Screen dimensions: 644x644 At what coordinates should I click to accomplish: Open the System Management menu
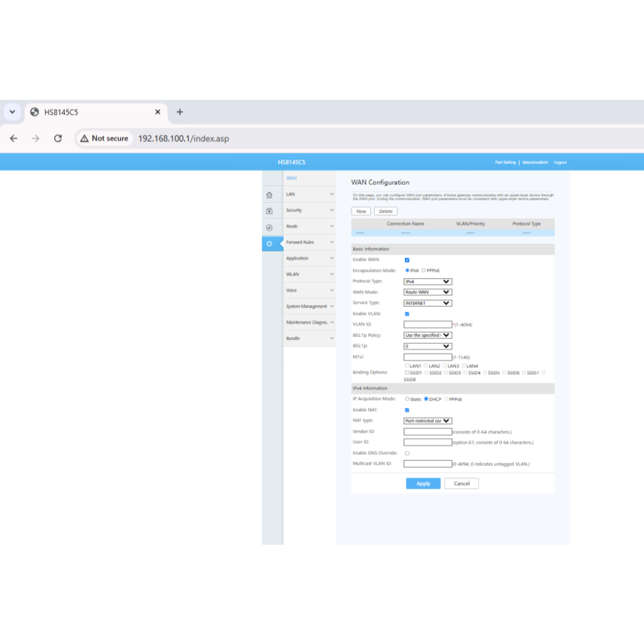[x=309, y=306]
